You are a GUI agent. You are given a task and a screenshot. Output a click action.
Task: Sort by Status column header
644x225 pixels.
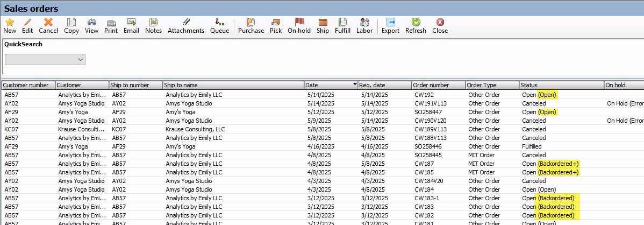click(x=561, y=85)
